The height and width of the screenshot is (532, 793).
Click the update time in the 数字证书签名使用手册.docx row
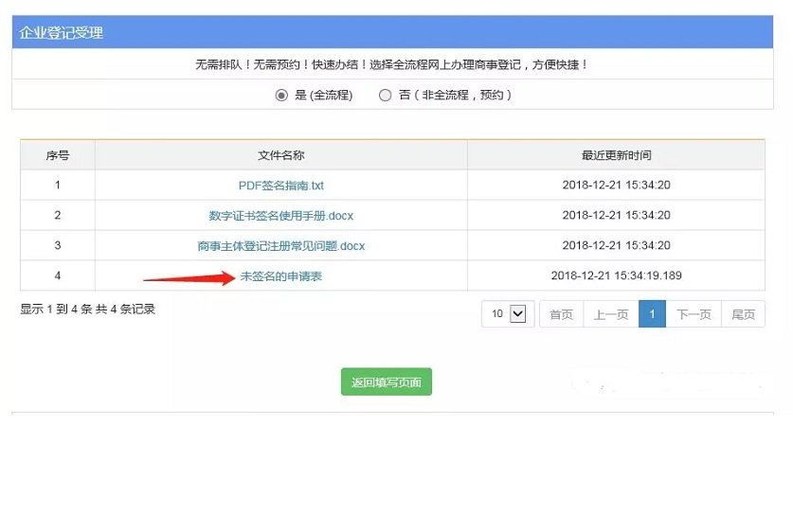point(616,215)
